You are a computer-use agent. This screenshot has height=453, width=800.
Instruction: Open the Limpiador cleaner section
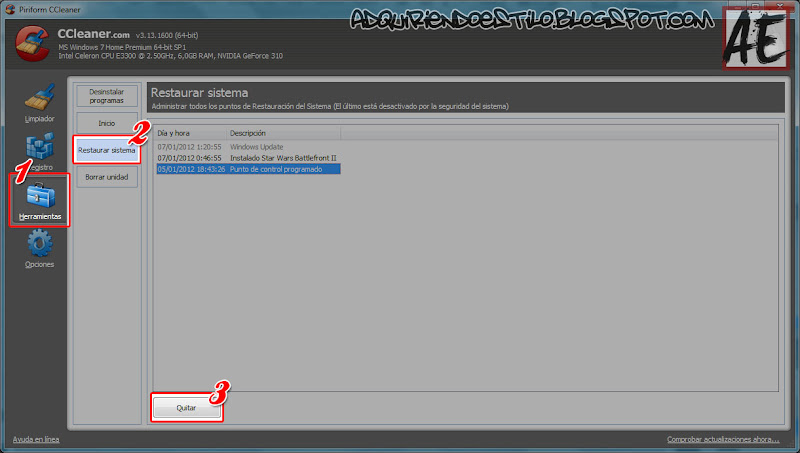coord(39,104)
